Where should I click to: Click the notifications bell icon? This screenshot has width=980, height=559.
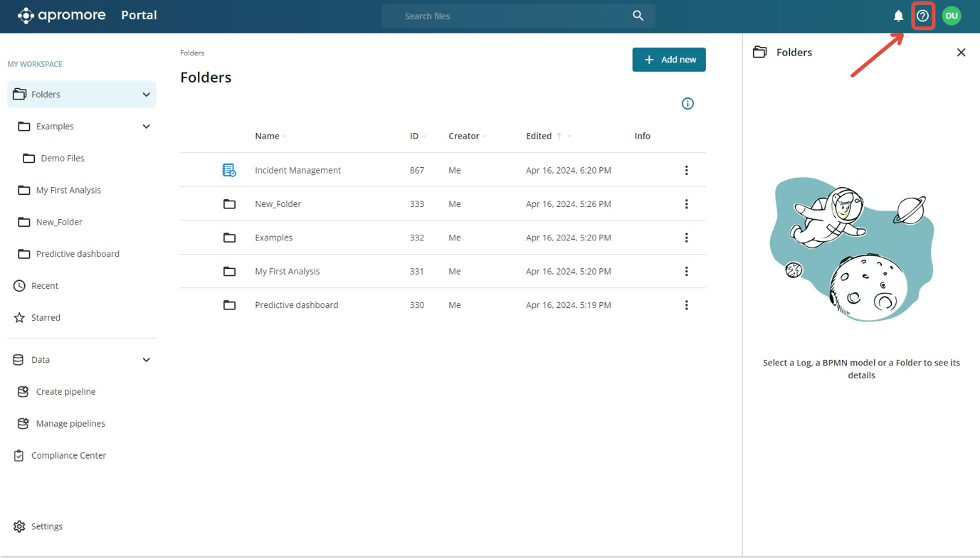tap(898, 16)
